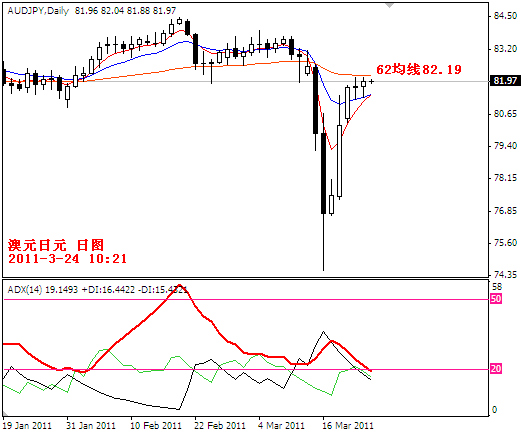Click the 10 Feb 2011 date label
Image resolution: width=530 pixels, height=434 pixels.
point(156,425)
